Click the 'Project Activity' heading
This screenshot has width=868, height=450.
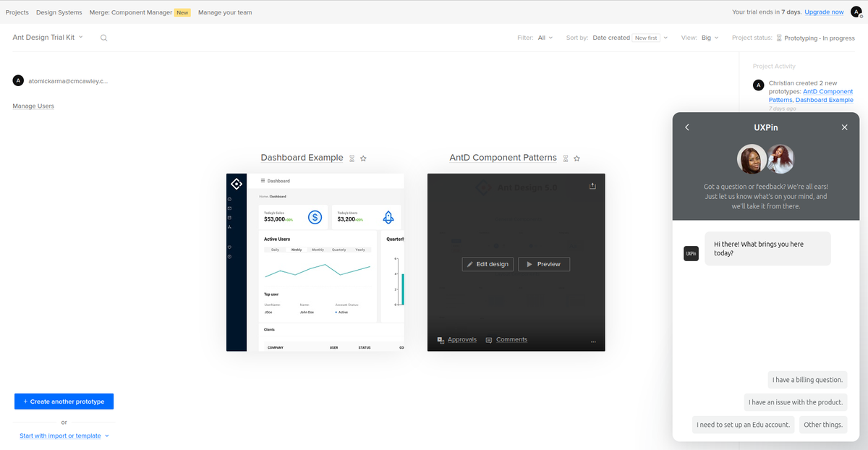pos(774,66)
